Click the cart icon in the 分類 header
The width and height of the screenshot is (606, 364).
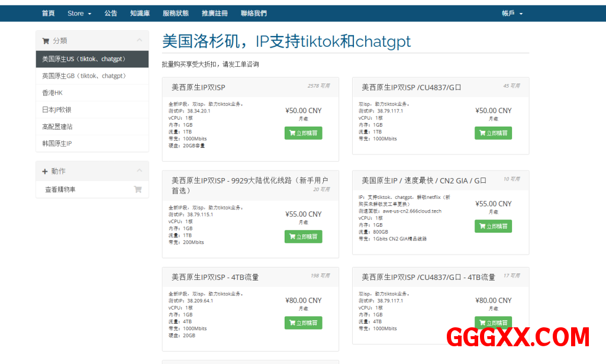[x=46, y=41]
